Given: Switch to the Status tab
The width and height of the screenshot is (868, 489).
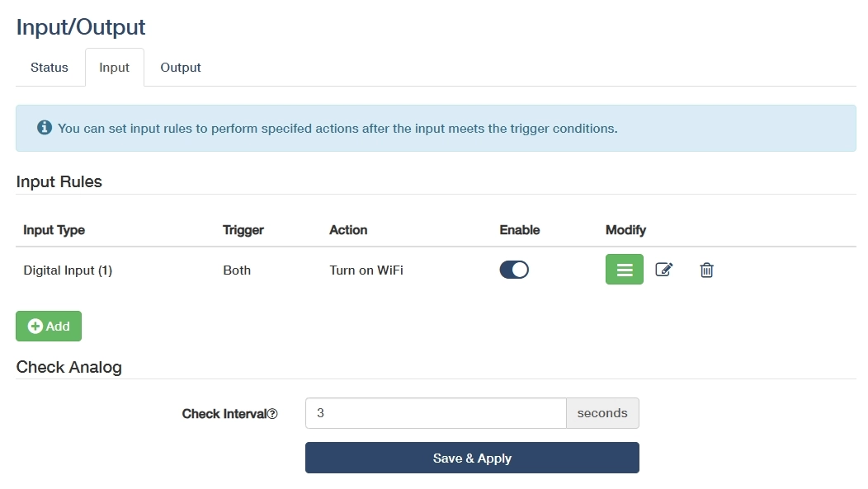Looking at the screenshot, I should click(50, 68).
